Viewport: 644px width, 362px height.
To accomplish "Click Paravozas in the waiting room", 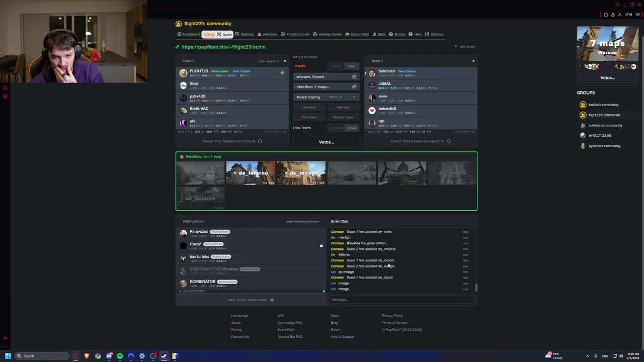I will pyautogui.click(x=199, y=232).
